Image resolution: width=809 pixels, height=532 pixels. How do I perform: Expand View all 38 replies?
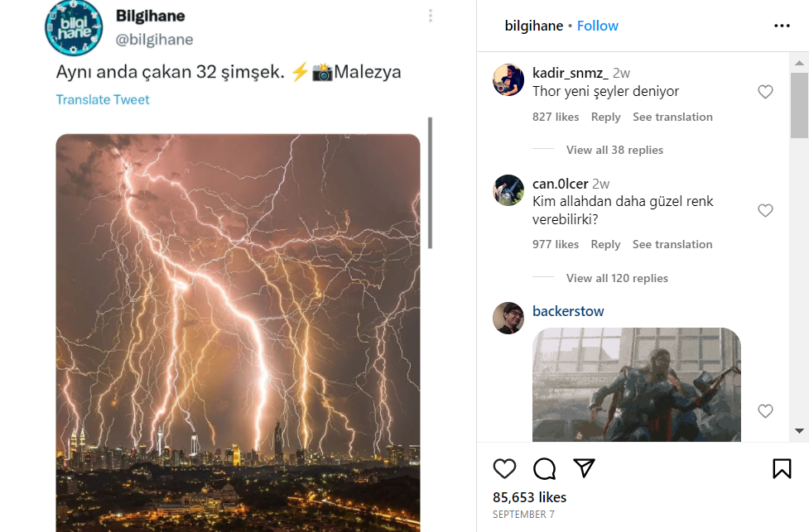pyautogui.click(x=614, y=150)
